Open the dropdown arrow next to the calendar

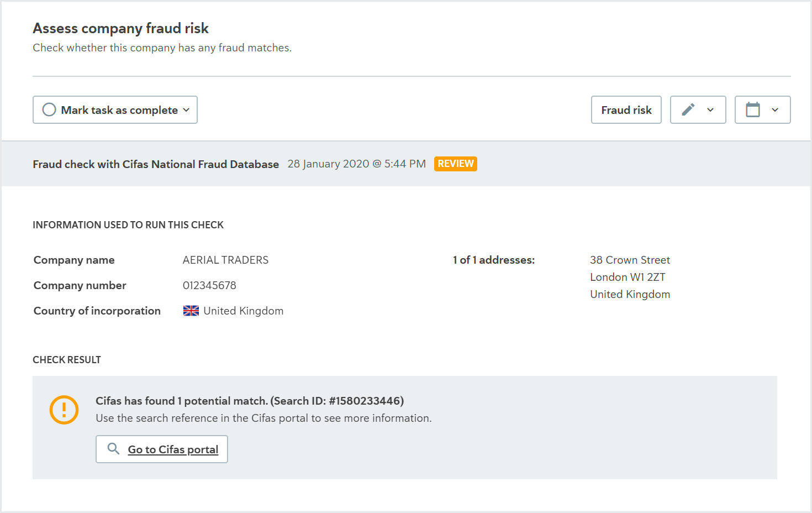click(x=775, y=110)
